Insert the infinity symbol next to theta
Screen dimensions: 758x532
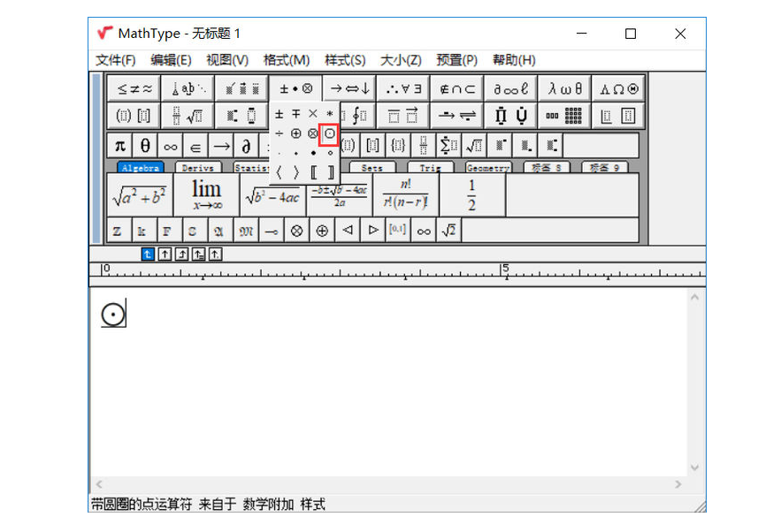click(x=170, y=146)
